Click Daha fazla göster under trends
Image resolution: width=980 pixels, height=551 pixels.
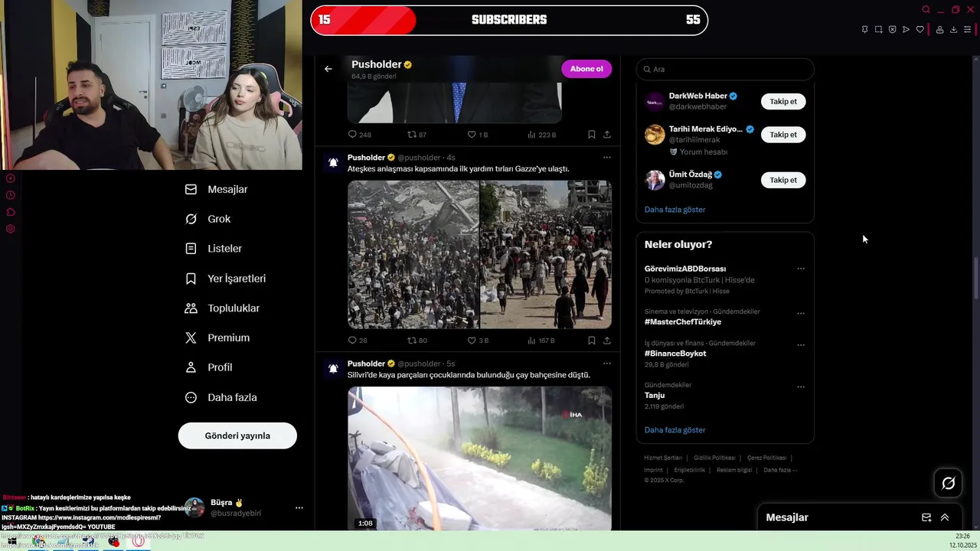(675, 430)
